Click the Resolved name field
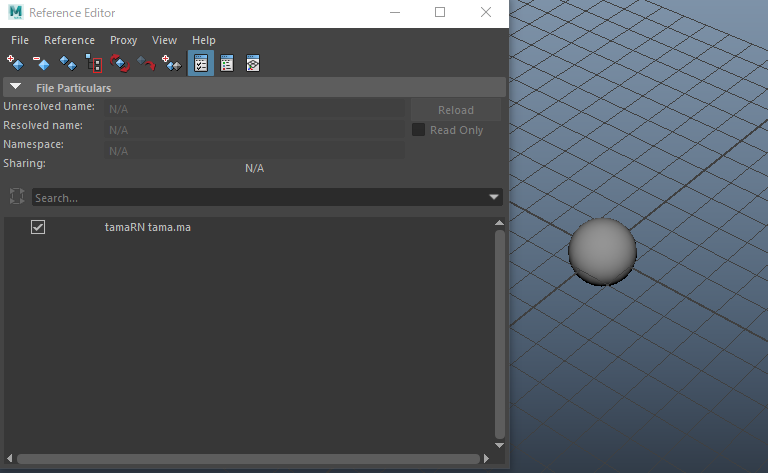This screenshot has width=768, height=473. 254,130
